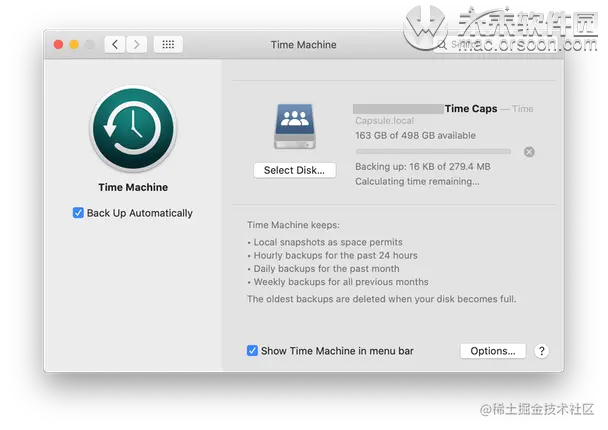Click the Time Machine label under the icon
Screen dimensions: 608x430
(x=133, y=187)
